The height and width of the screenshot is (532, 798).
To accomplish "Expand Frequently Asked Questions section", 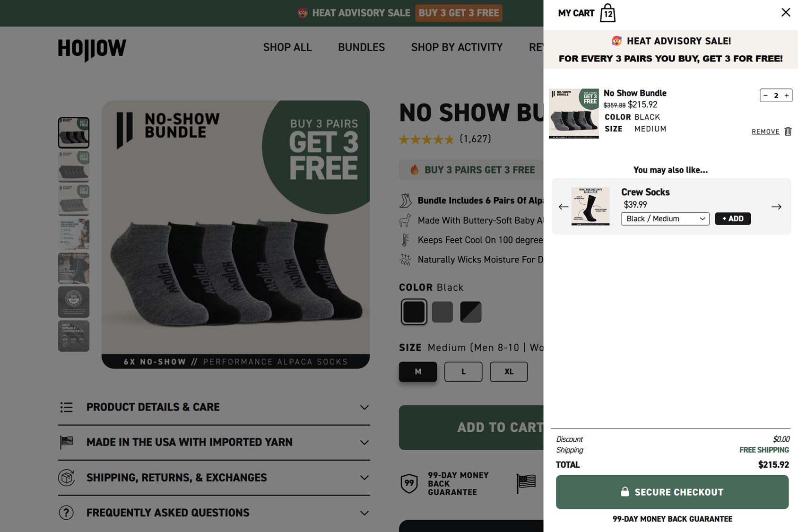I will click(x=214, y=513).
